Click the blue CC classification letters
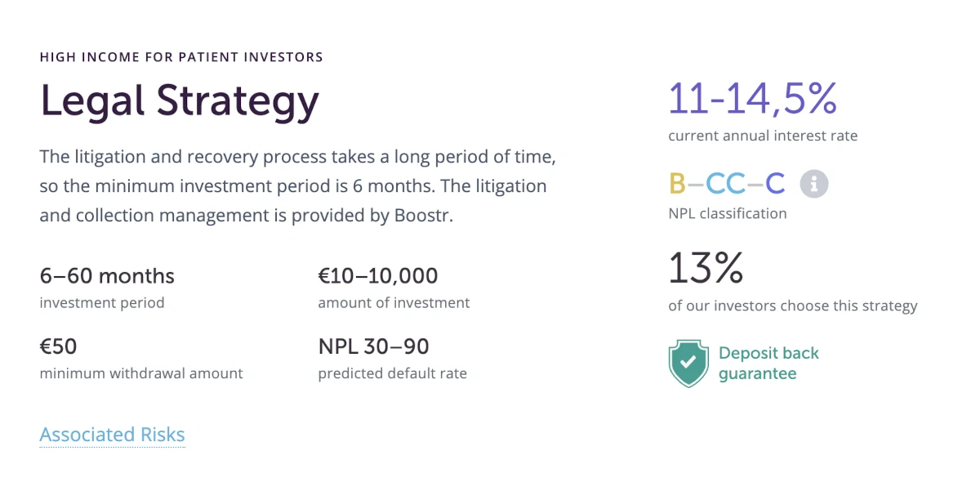The height and width of the screenshot is (491, 980). 725,183
